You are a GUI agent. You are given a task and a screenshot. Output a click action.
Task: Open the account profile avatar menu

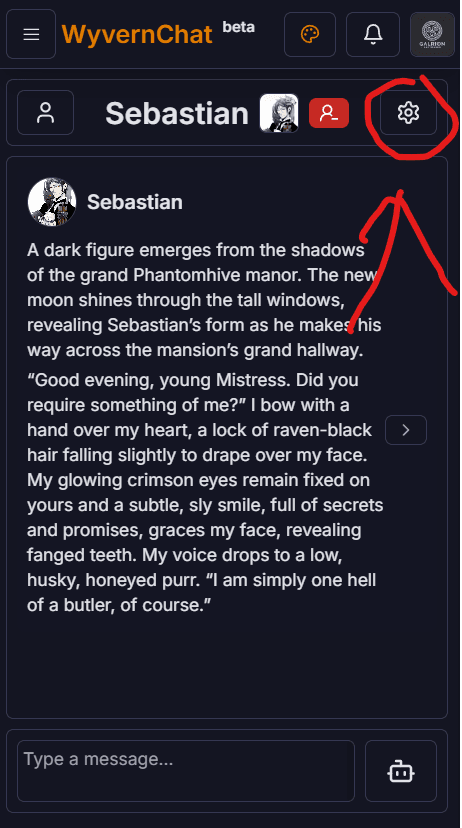point(432,34)
